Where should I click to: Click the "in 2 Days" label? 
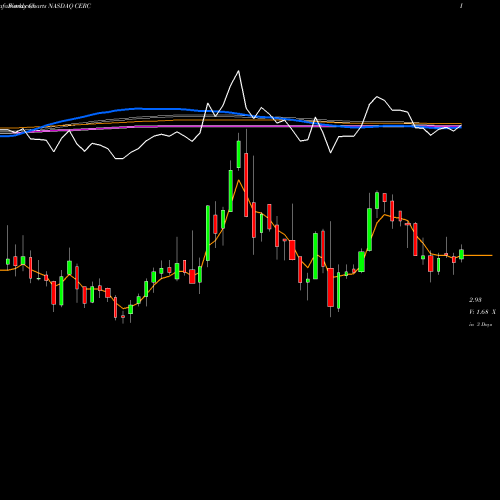(x=481, y=324)
